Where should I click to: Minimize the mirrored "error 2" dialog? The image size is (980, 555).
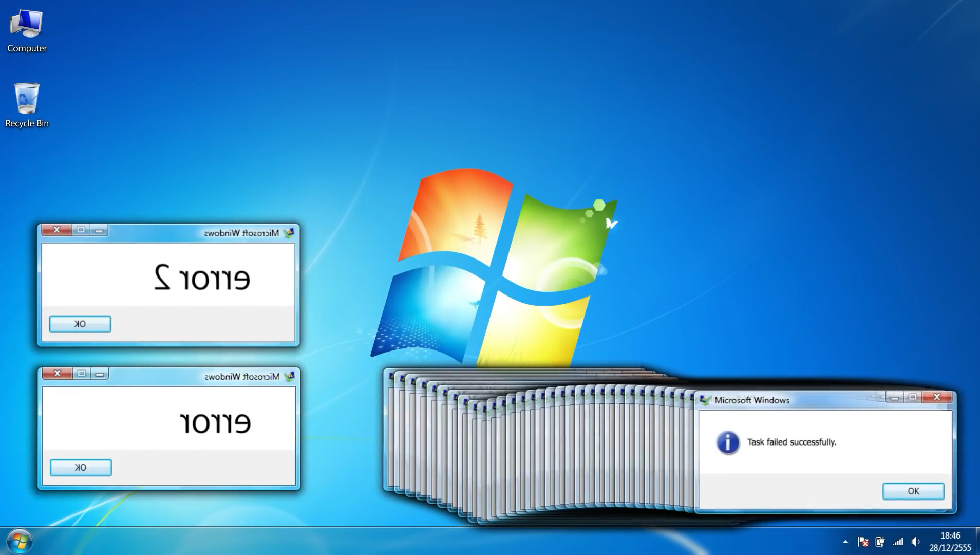[x=99, y=230]
